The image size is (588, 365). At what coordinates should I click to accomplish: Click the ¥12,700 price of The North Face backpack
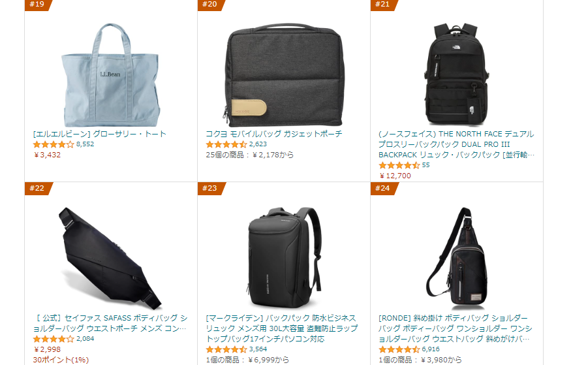(x=395, y=176)
